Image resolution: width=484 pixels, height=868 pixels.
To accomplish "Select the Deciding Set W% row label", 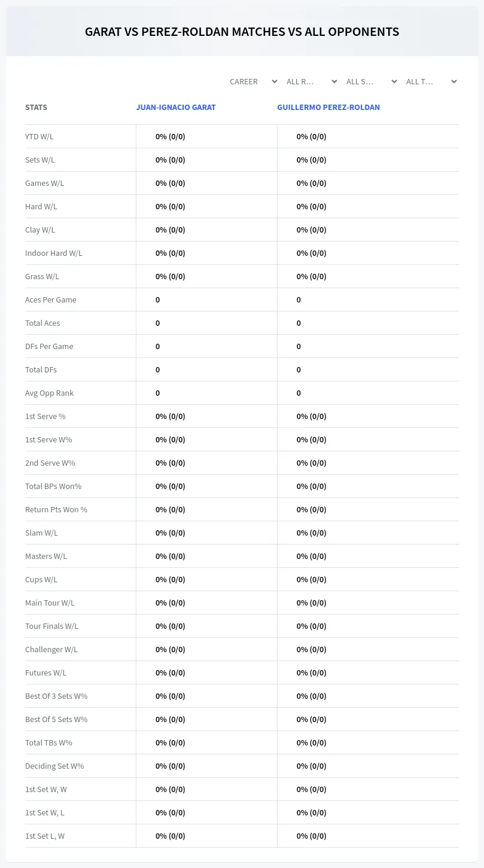I will tap(54, 766).
